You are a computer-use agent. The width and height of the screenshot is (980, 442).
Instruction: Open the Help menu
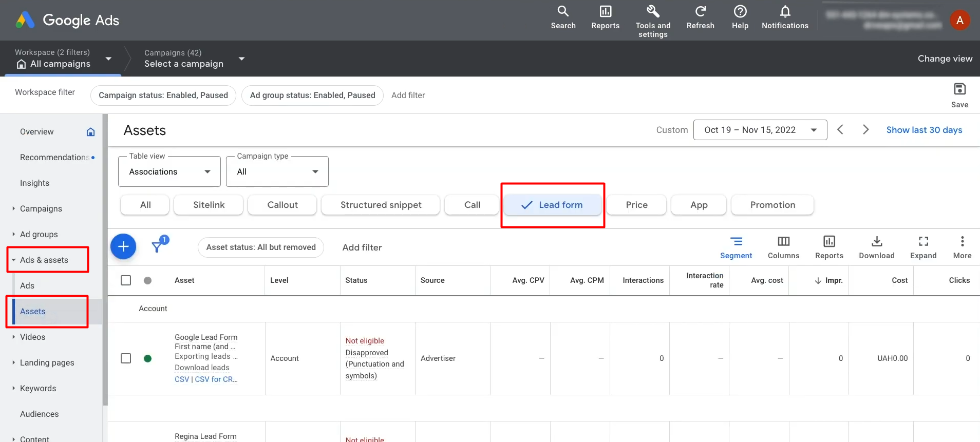coord(740,17)
